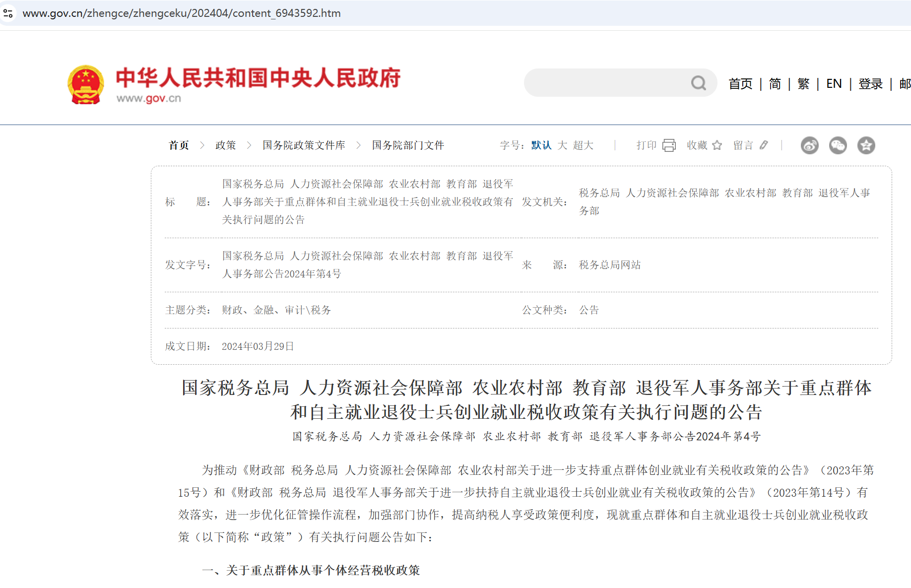Open site information panel in the address bar
The width and height of the screenshot is (911, 588).
[x=8, y=13]
